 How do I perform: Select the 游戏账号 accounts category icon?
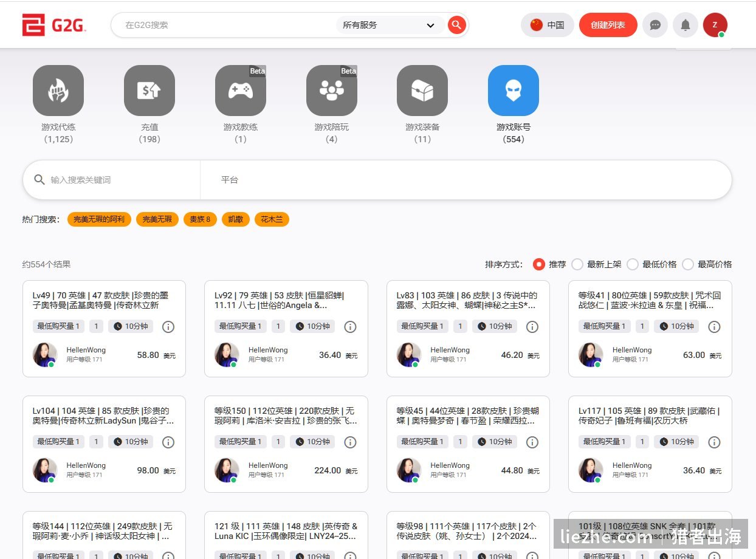514,91
